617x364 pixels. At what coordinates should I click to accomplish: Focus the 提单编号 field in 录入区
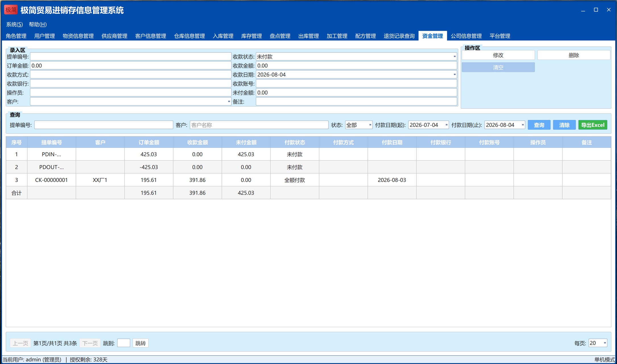[x=131, y=57]
